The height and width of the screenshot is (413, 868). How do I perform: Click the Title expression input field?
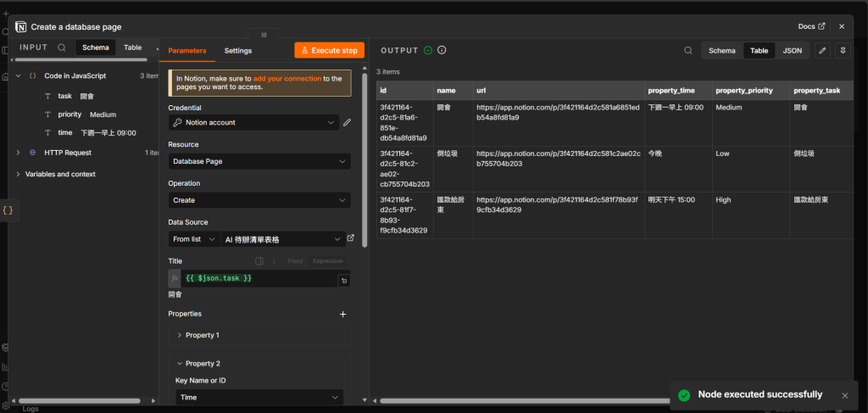[x=259, y=278]
